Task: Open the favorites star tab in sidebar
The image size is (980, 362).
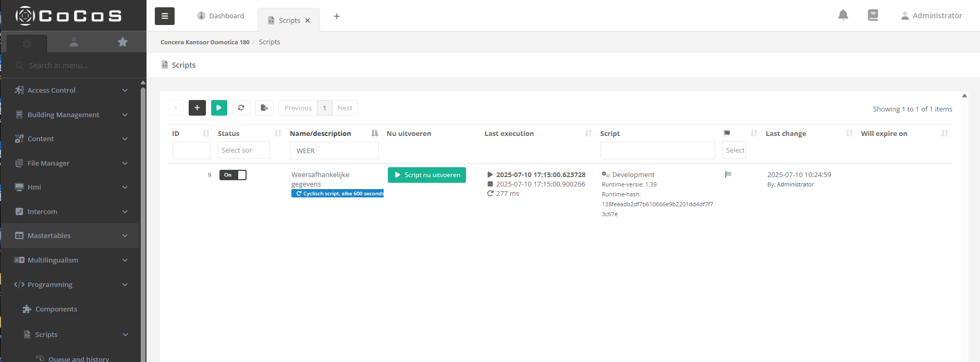Action: 123,42
